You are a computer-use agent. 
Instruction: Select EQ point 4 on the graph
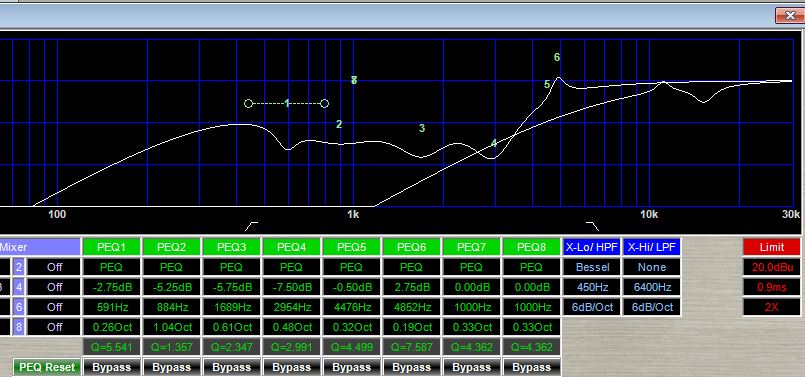pyautogui.click(x=494, y=143)
